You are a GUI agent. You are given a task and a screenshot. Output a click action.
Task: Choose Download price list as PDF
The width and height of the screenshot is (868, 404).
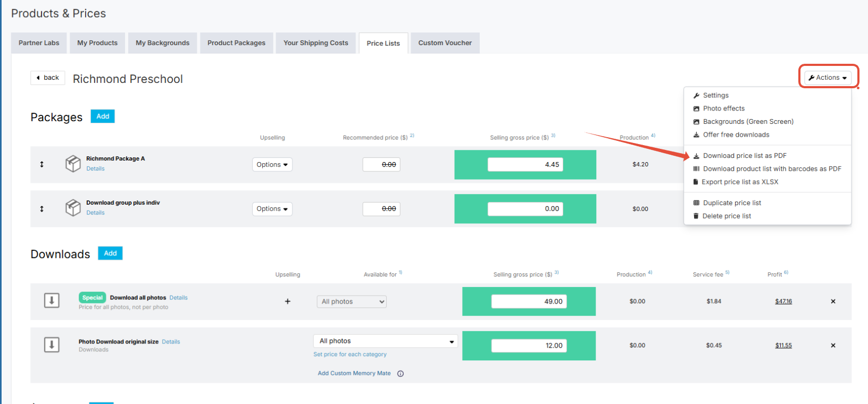click(744, 156)
